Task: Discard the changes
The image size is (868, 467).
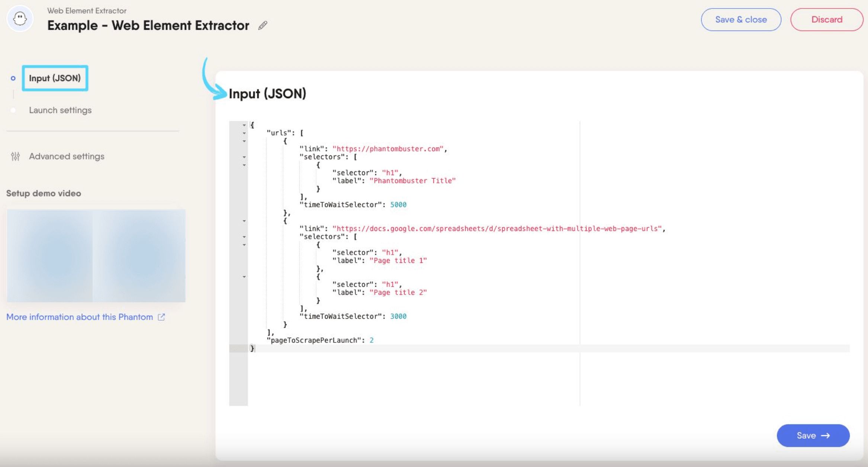Action: pyautogui.click(x=827, y=19)
